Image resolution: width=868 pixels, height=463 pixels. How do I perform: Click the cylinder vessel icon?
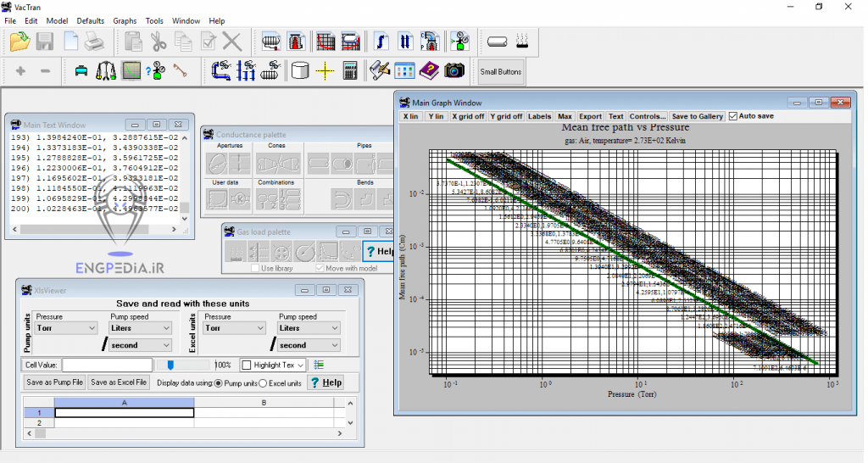[x=299, y=71]
